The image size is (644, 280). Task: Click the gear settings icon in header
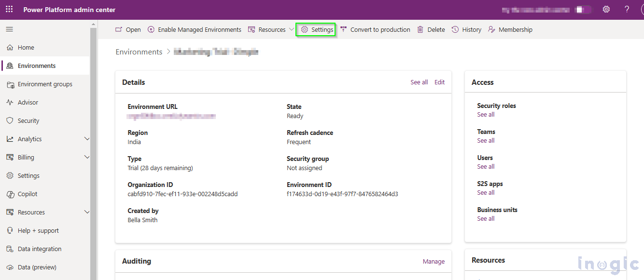tap(606, 10)
